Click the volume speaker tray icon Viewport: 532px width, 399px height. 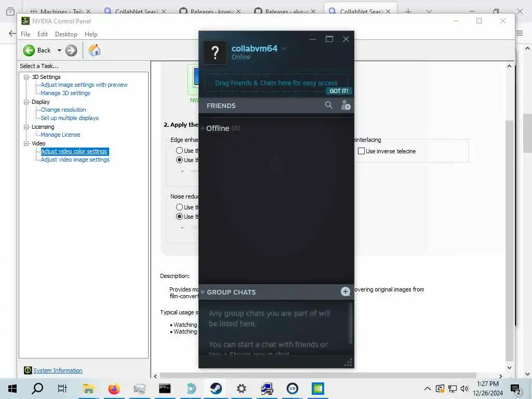(x=464, y=389)
